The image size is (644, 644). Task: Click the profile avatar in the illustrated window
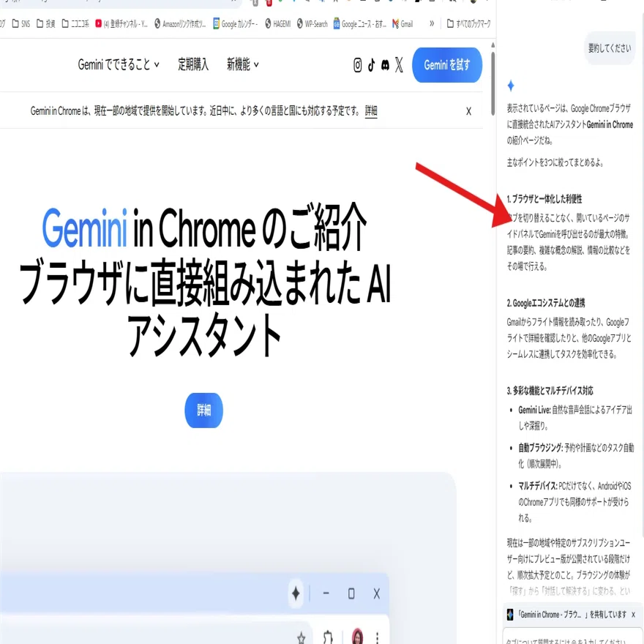pyautogui.click(x=358, y=636)
